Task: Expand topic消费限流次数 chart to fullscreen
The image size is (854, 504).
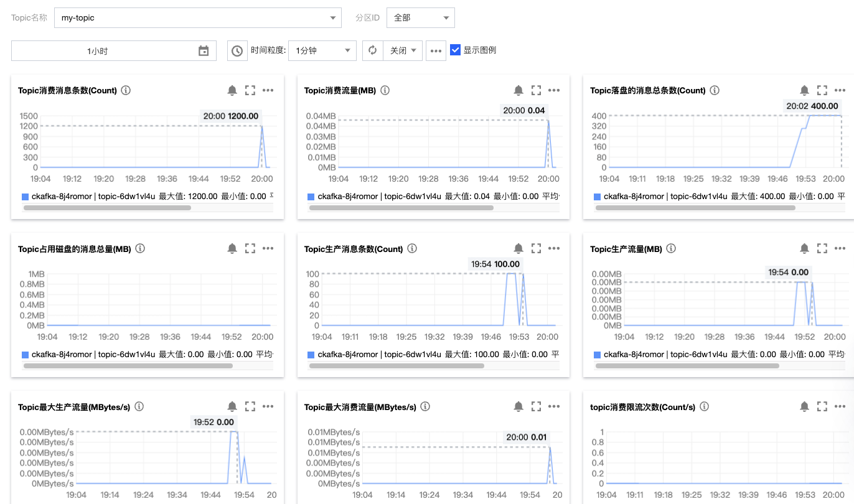Action: [x=822, y=406]
